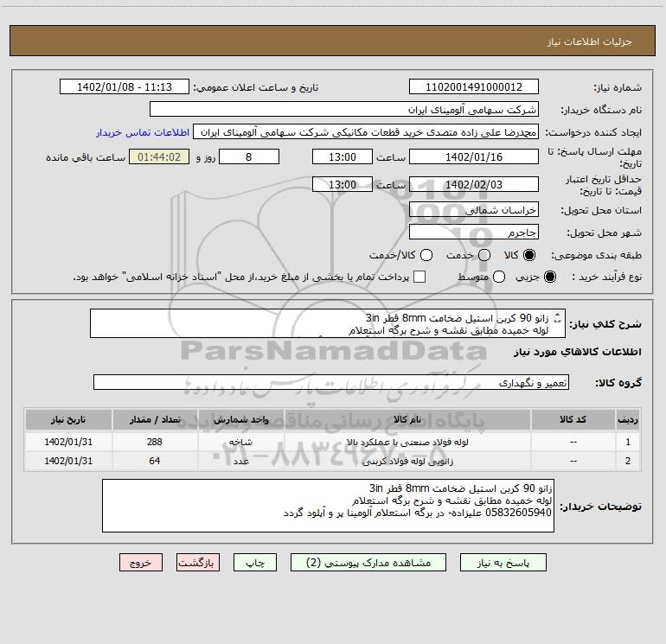Open مشاهده مدارک پیوستی (2) attachments

point(368,563)
